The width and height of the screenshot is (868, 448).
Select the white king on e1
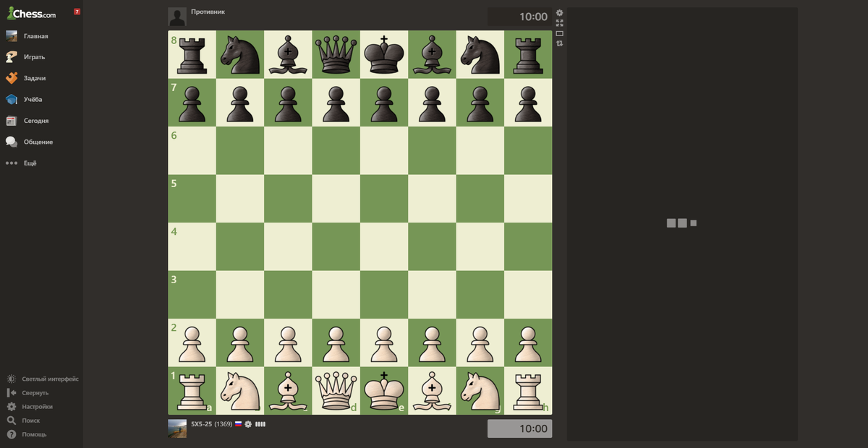click(384, 391)
